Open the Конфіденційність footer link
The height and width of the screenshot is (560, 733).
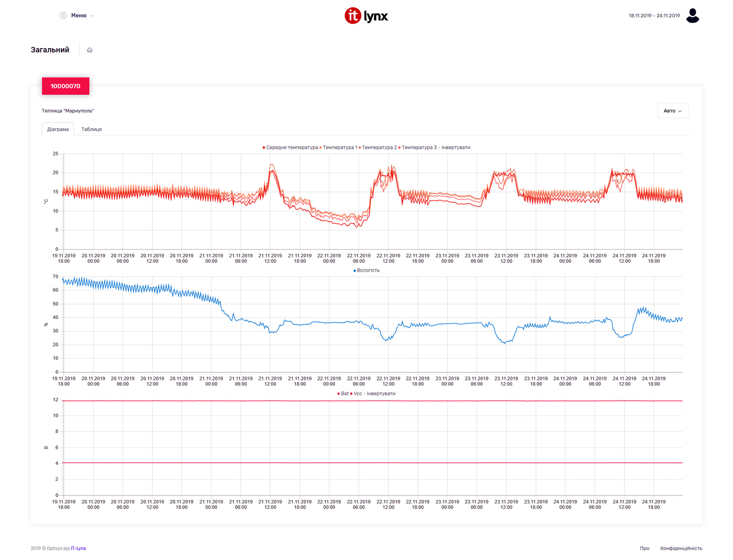pyautogui.click(x=681, y=548)
